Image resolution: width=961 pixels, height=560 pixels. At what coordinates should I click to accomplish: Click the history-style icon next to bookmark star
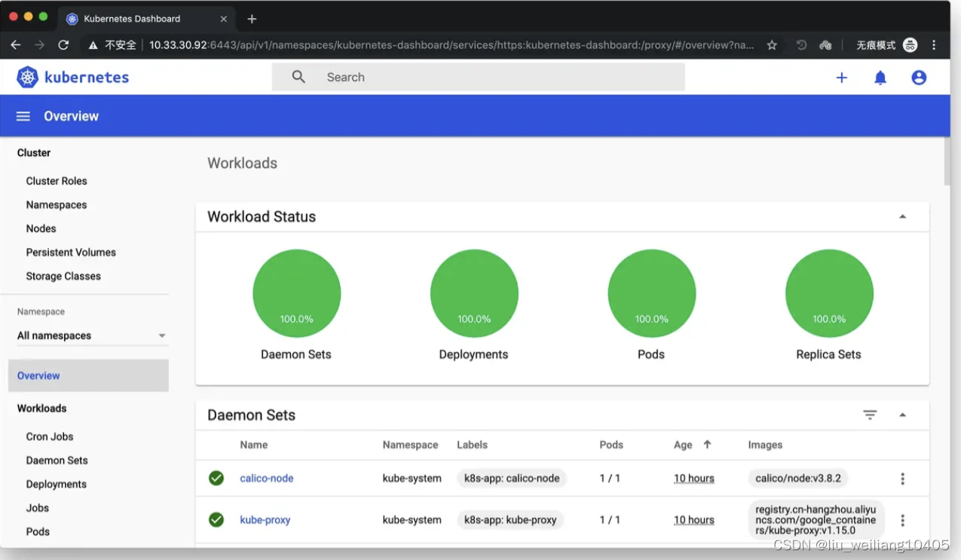801,45
